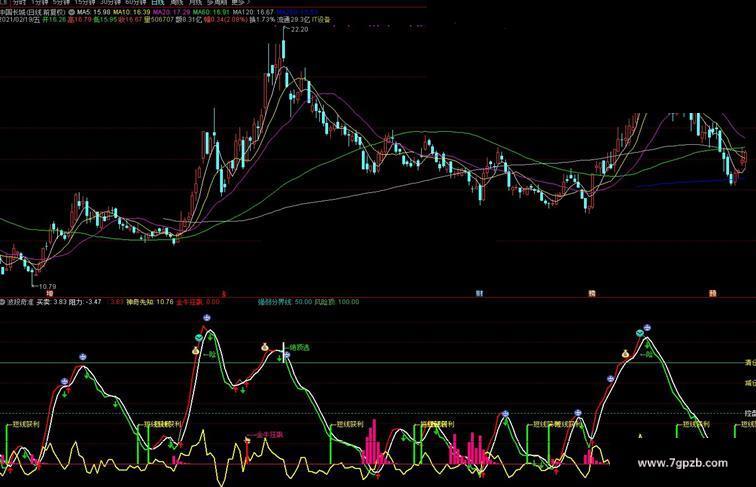Select the 1分钟 period tab

(40, 2)
